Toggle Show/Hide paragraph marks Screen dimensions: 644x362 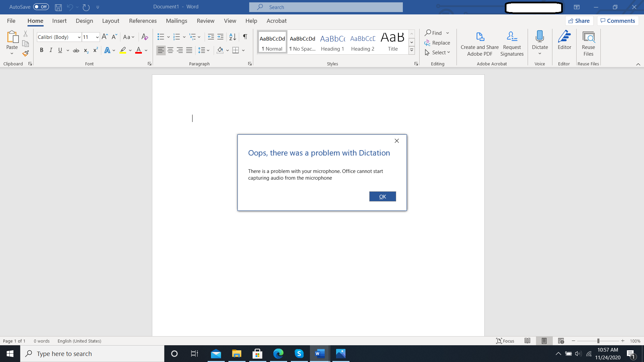tap(245, 37)
